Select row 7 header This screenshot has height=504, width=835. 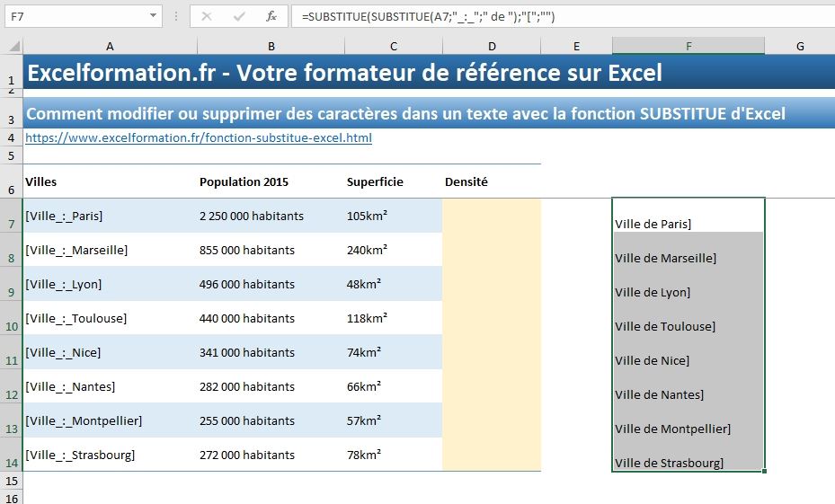[x=11, y=217]
